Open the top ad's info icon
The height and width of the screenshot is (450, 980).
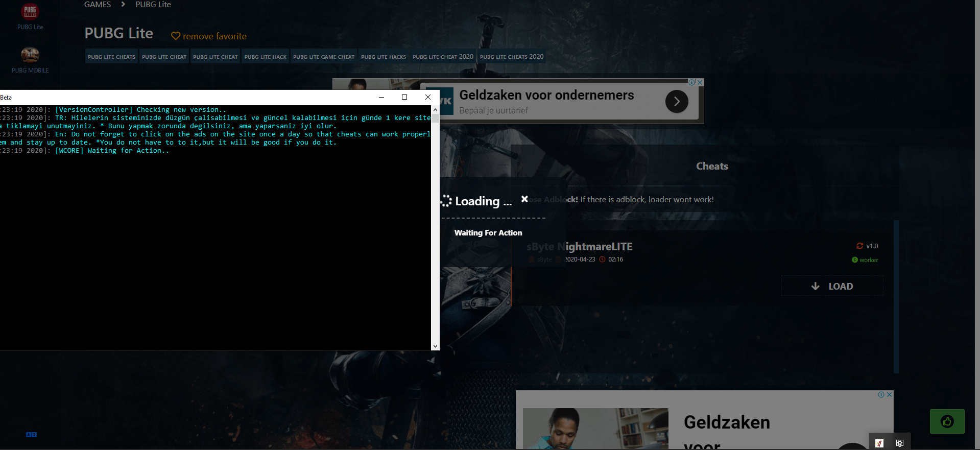click(x=691, y=82)
